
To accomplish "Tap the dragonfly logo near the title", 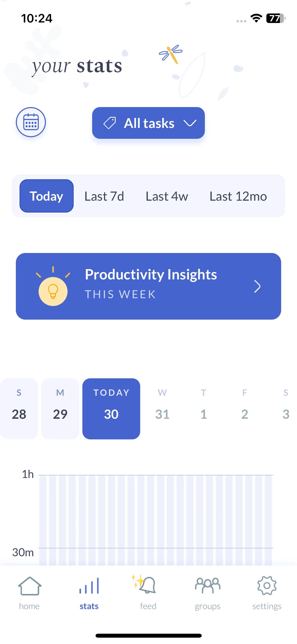I will (x=171, y=54).
